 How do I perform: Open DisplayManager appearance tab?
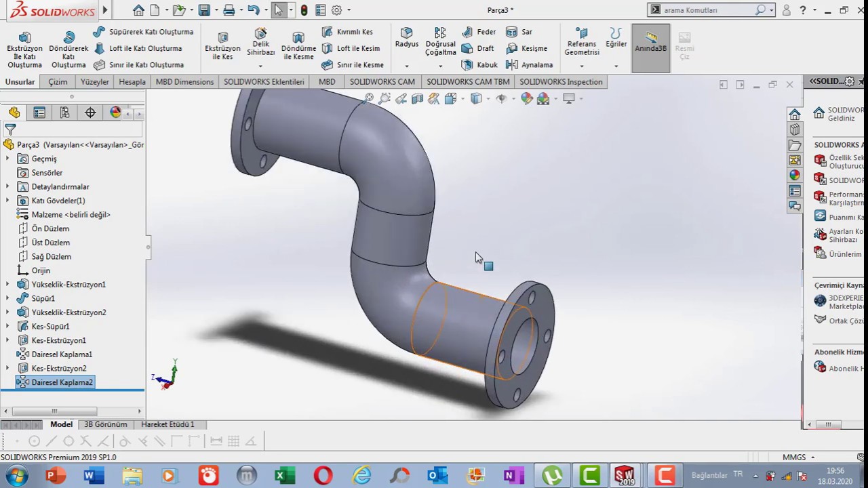[115, 113]
